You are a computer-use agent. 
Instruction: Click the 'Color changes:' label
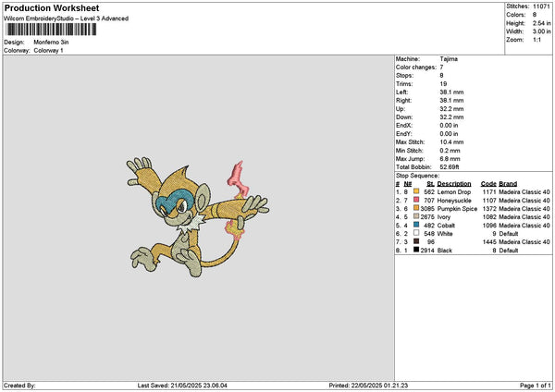(416, 67)
